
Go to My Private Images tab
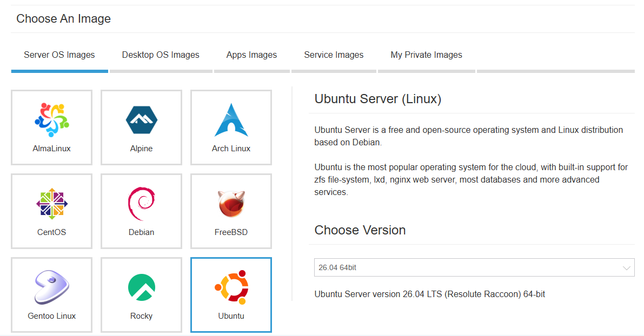[x=426, y=55]
